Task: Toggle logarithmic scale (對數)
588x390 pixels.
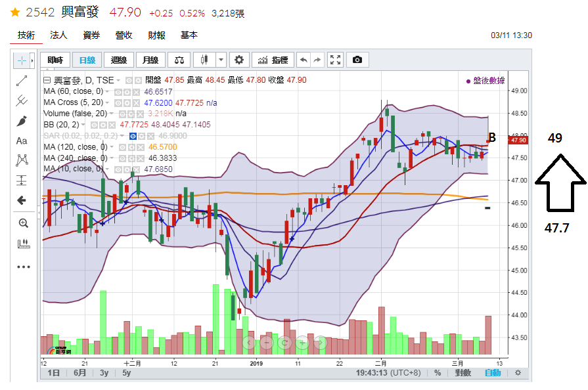Action: pos(463,373)
